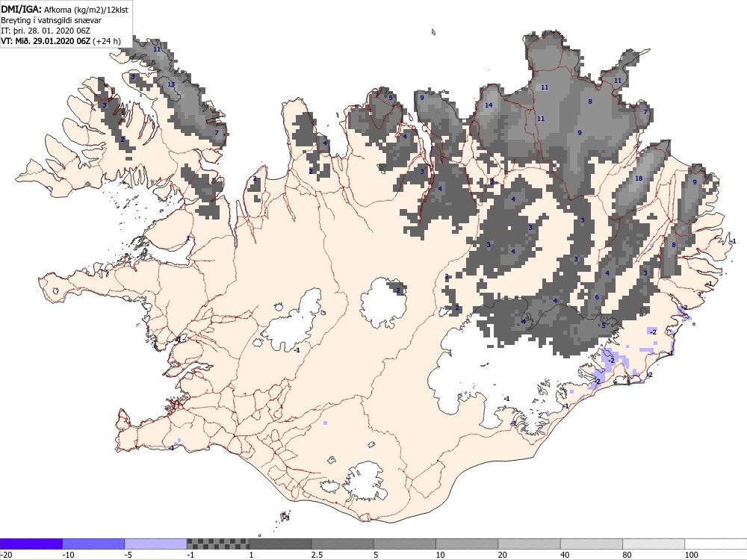Select the 'Breyting í vatnsgildi snævar' subtitle

coord(51,20)
